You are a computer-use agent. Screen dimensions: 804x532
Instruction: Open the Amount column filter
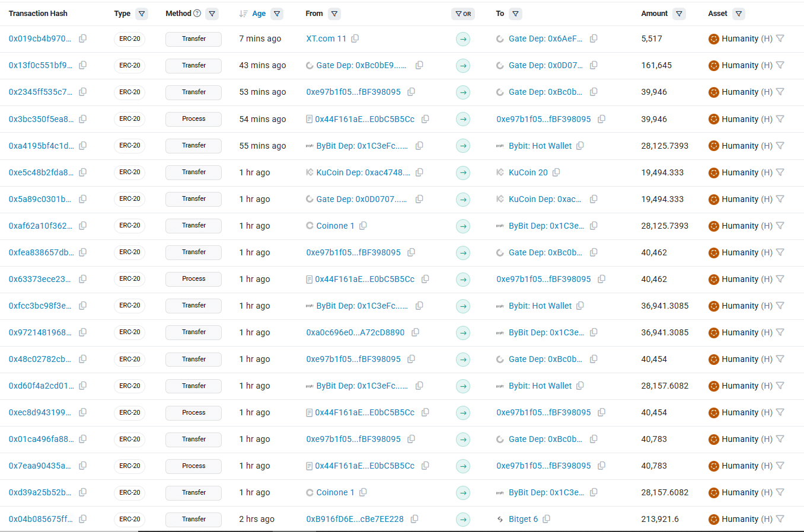[x=679, y=14]
